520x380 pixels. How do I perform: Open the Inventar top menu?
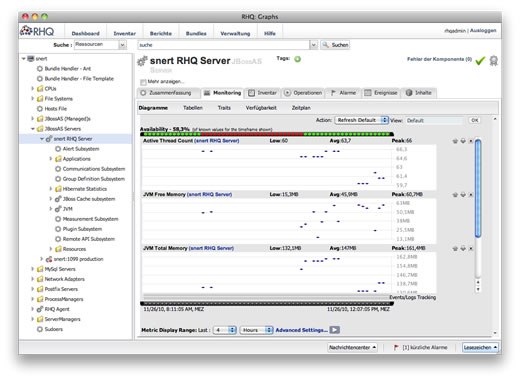click(x=125, y=33)
